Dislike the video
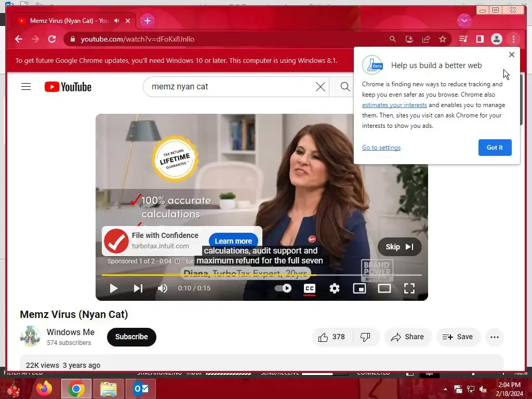The image size is (532, 399). (x=365, y=337)
